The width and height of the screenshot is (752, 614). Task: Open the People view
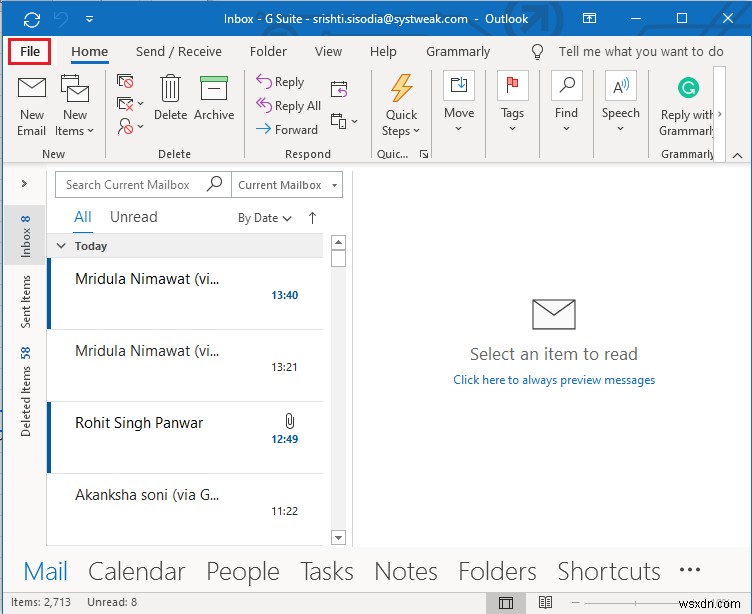click(x=243, y=572)
